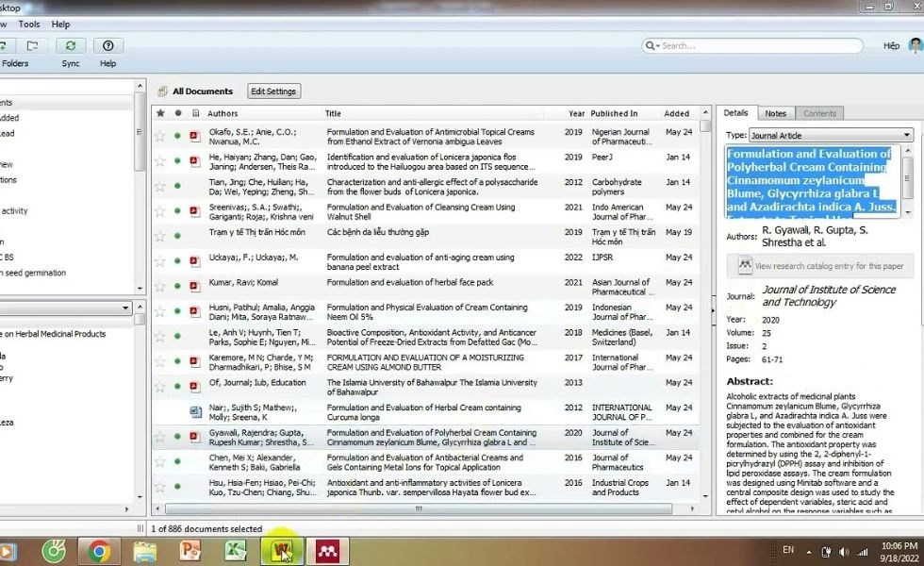Open PDF icon for Karemore almond butter paper
Viewport: 924px width, 566px height.
click(x=195, y=361)
